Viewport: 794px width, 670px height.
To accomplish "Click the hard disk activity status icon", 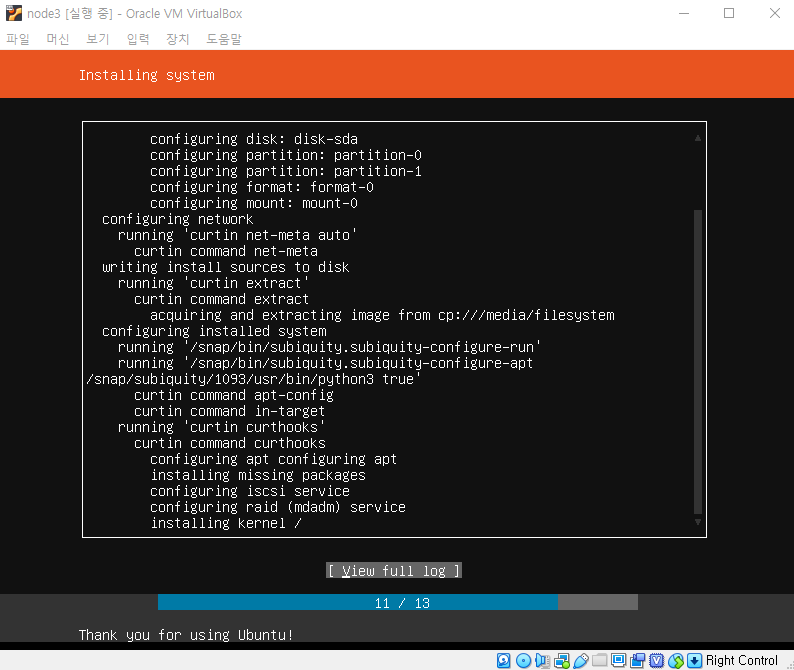I will pyautogui.click(x=504, y=660).
